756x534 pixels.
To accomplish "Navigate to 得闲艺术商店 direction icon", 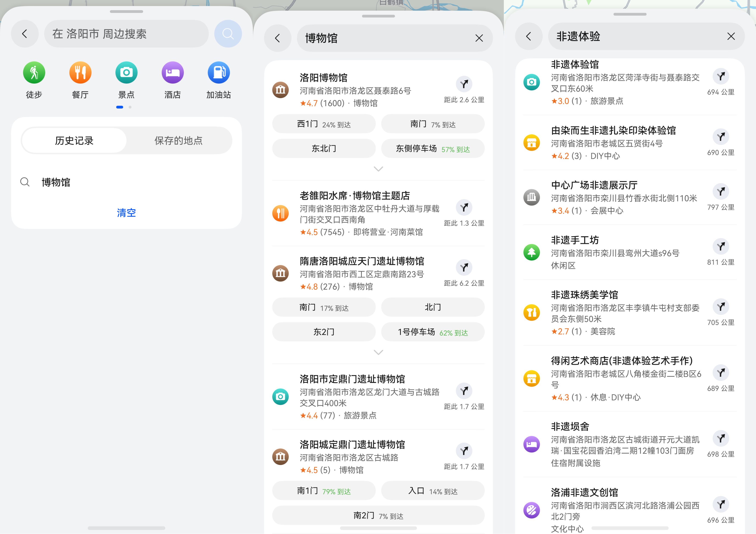I will click(x=721, y=373).
